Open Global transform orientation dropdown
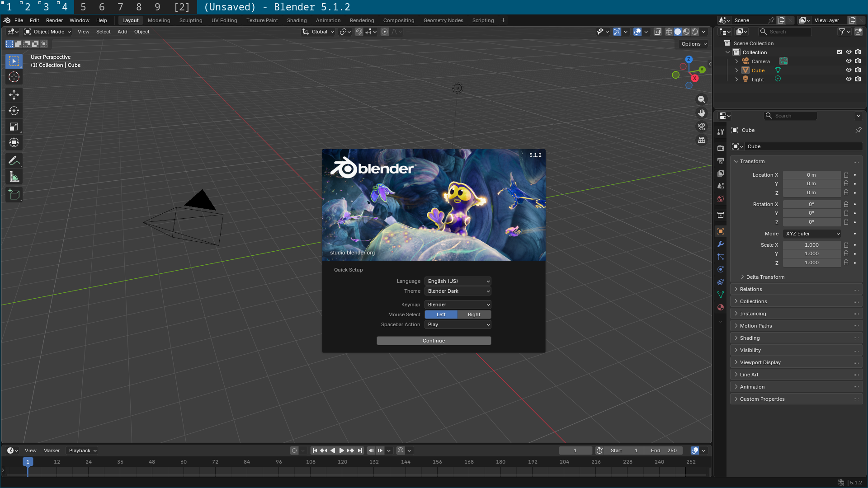The width and height of the screenshot is (868, 488). [x=318, y=32]
